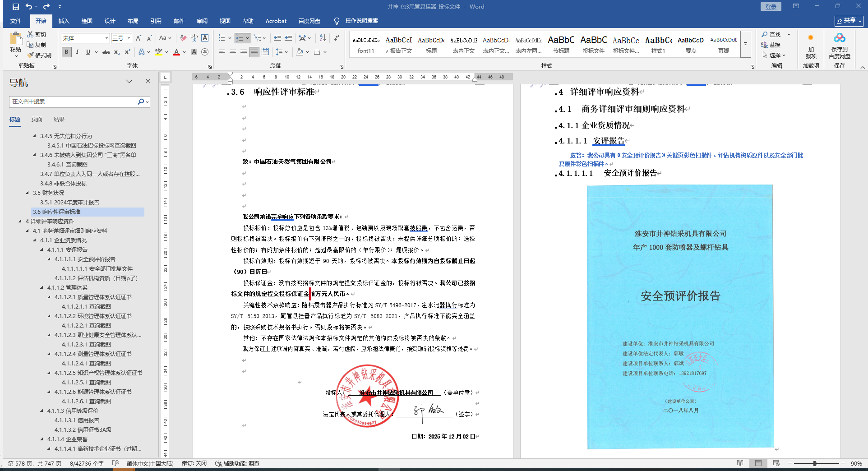This screenshot has width=868, height=471.
Task: Toggle justified paragraph alignment
Action: click(254, 52)
